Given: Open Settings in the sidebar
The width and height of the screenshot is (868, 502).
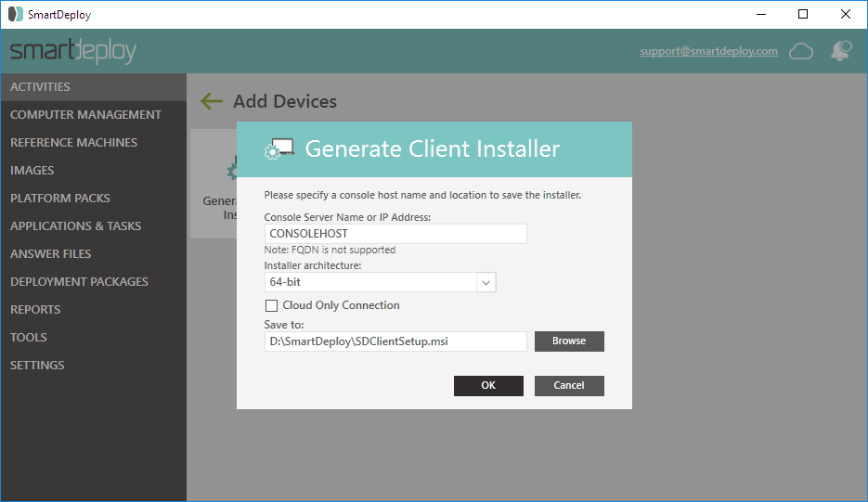Looking at the screenshot, I should coord(94,365).
